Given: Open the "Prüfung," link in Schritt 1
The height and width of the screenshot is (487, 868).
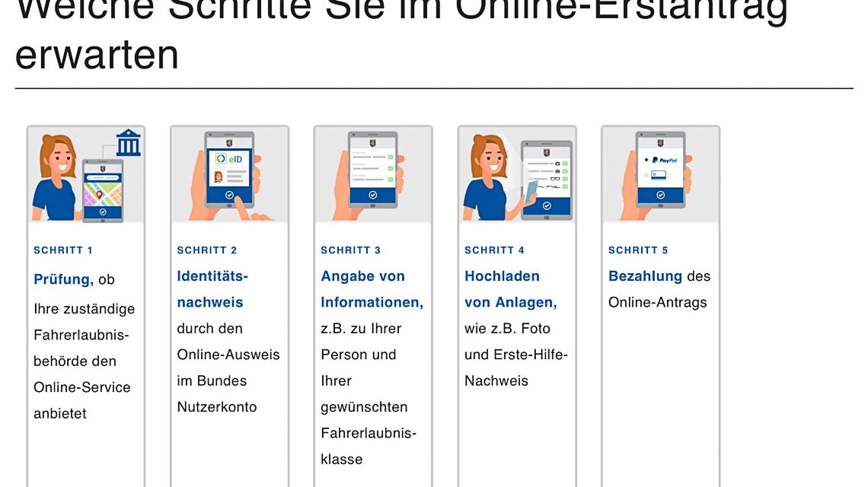Looking at the screenshot, I should point(63,279).
